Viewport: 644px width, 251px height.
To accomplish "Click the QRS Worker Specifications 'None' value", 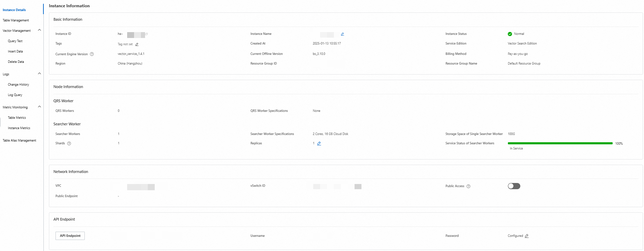I will 316,111.
